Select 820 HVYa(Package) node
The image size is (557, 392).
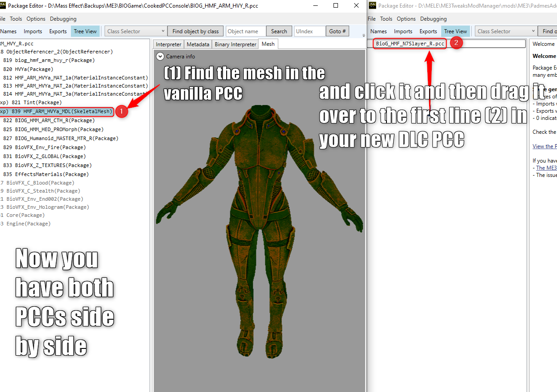28,69
